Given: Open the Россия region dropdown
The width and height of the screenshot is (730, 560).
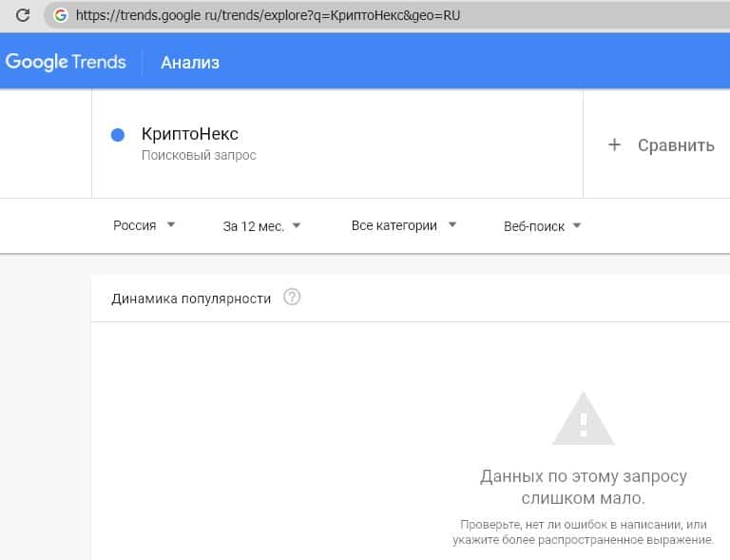Looking at the screenshot, I should pyautogui.click(x=144, y=225).
